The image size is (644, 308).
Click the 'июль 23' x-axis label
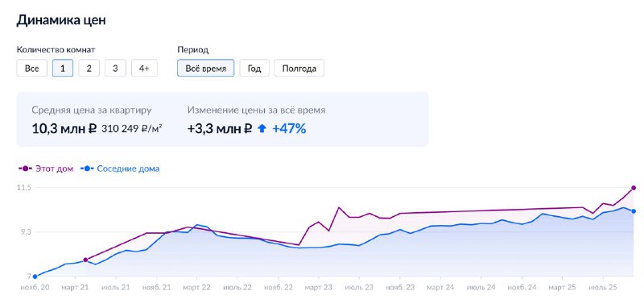click(x=359, y=287)
